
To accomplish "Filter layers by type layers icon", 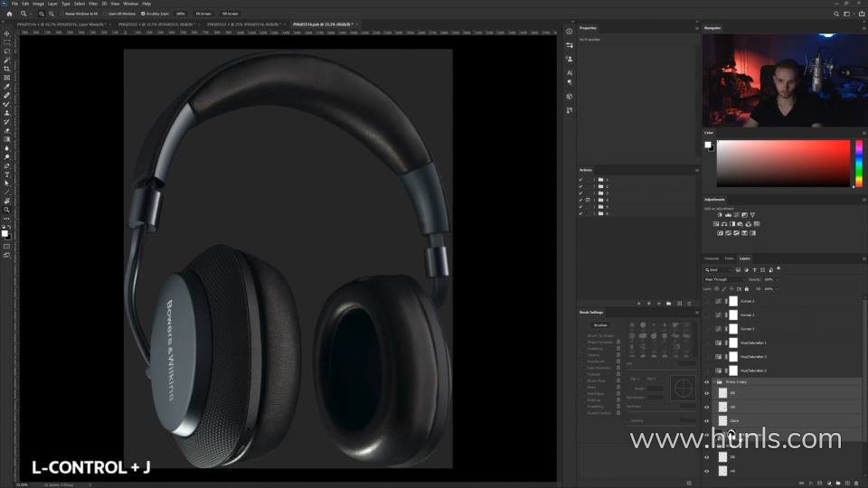I will point(754,270).
